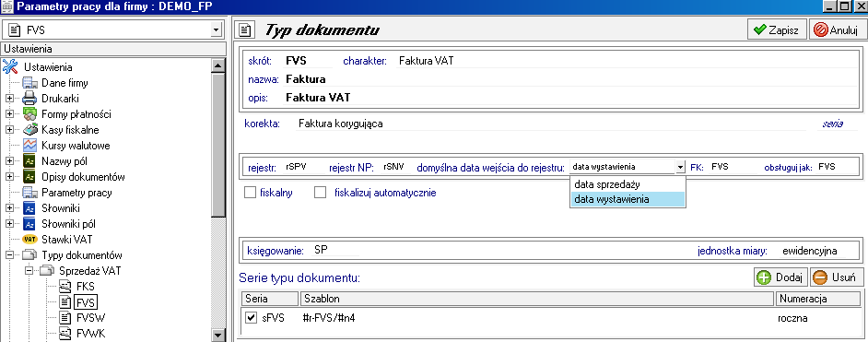The width and height of the screenshot is (868, 342).
Task: Click the Formy płatności icon
Action: point(29,114)
